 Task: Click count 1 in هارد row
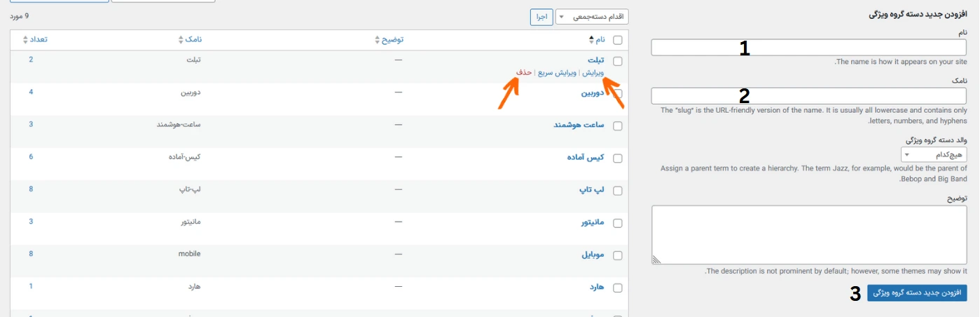[x=31, y=285]
